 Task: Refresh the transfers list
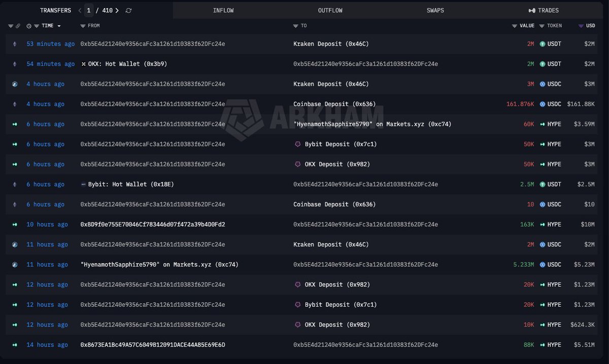[128, 10]
